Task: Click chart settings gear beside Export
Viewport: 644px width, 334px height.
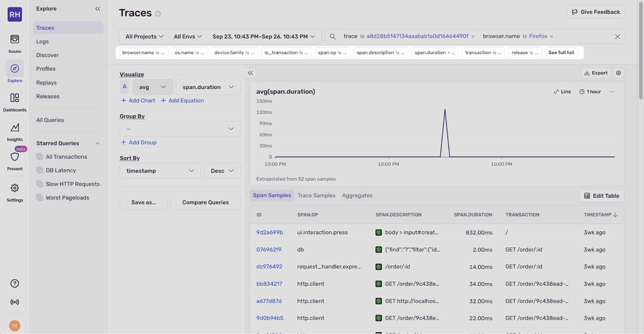Action: (x=618, y=73)
